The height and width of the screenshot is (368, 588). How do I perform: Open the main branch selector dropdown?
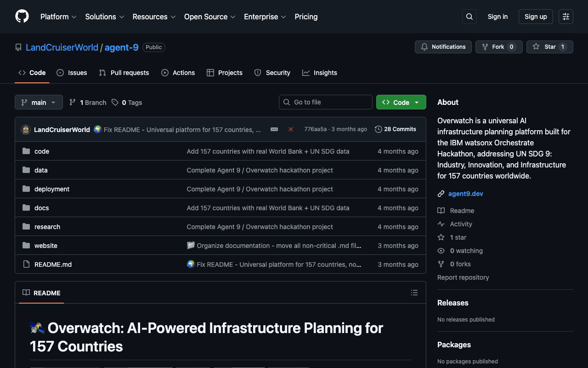39,102
